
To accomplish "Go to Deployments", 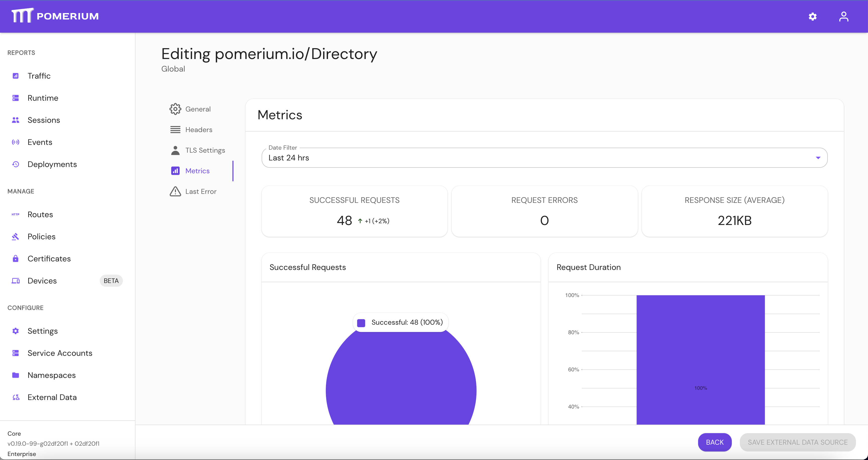I will (52, 164).
